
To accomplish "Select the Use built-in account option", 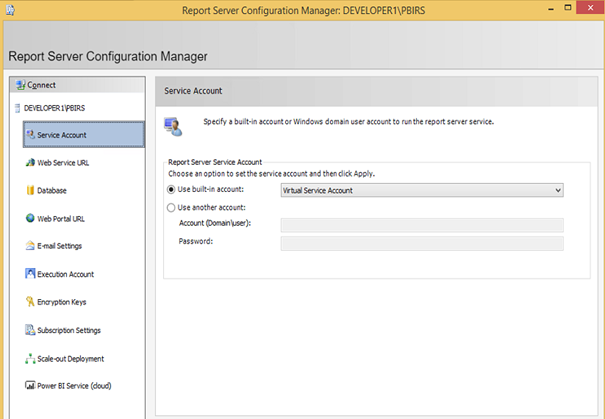I will (x=171, y=190).
